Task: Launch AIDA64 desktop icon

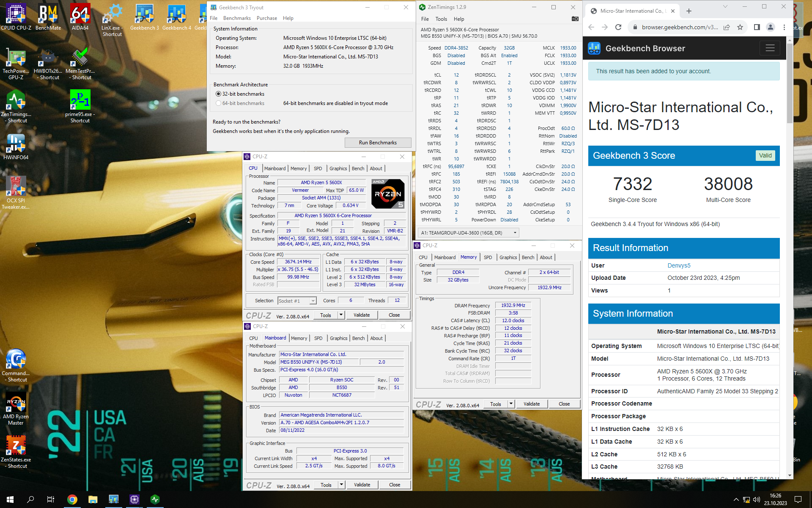Action: pyautogui.click(x=80, y=17)
